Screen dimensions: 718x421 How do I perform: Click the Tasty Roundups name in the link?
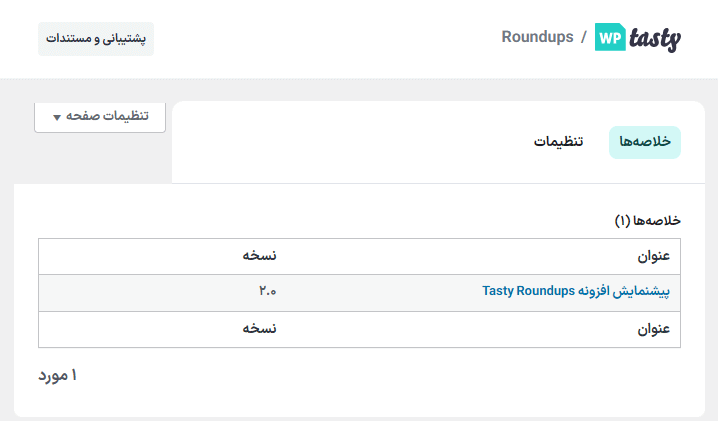pos(528,292)
